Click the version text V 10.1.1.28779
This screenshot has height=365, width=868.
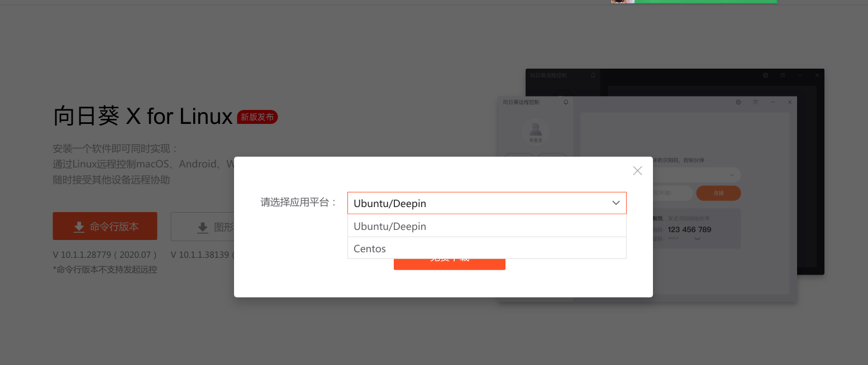[104, 254]
